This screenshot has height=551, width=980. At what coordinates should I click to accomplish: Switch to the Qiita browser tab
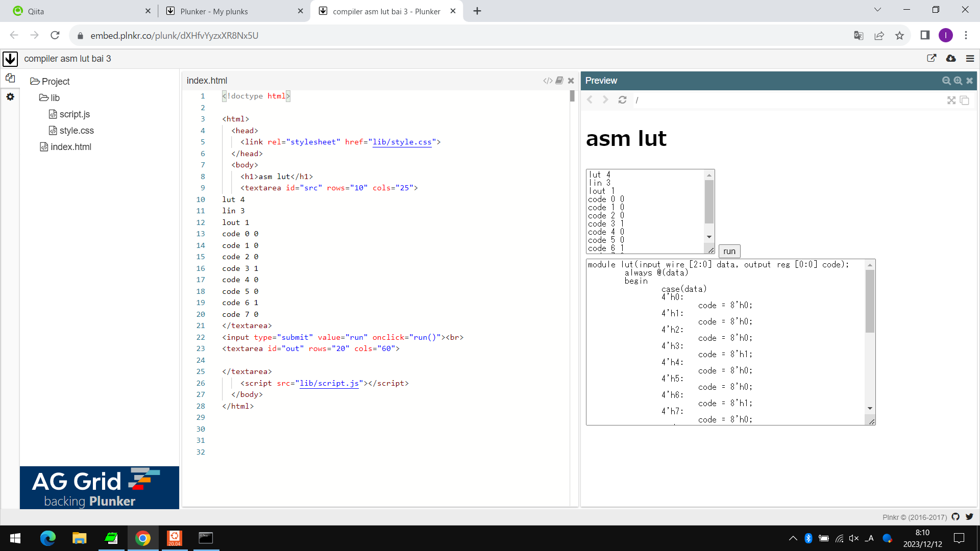coord(77,11)
